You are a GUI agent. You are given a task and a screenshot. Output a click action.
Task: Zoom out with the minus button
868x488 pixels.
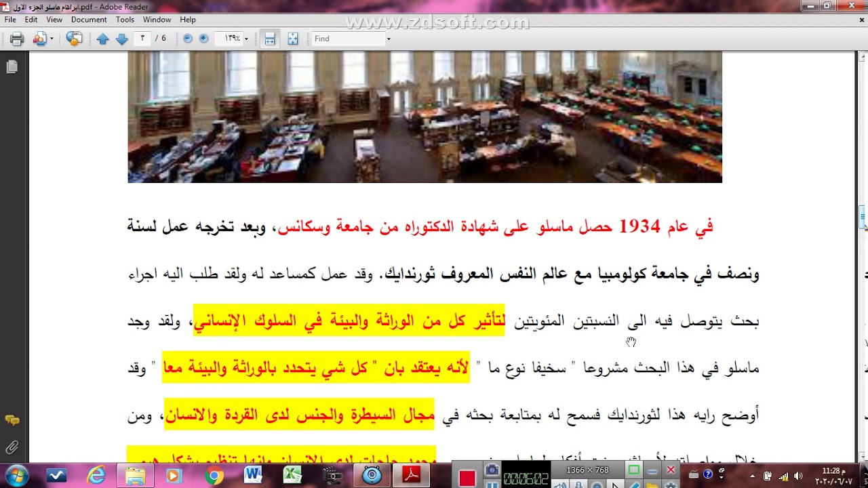tap(188, 39)
